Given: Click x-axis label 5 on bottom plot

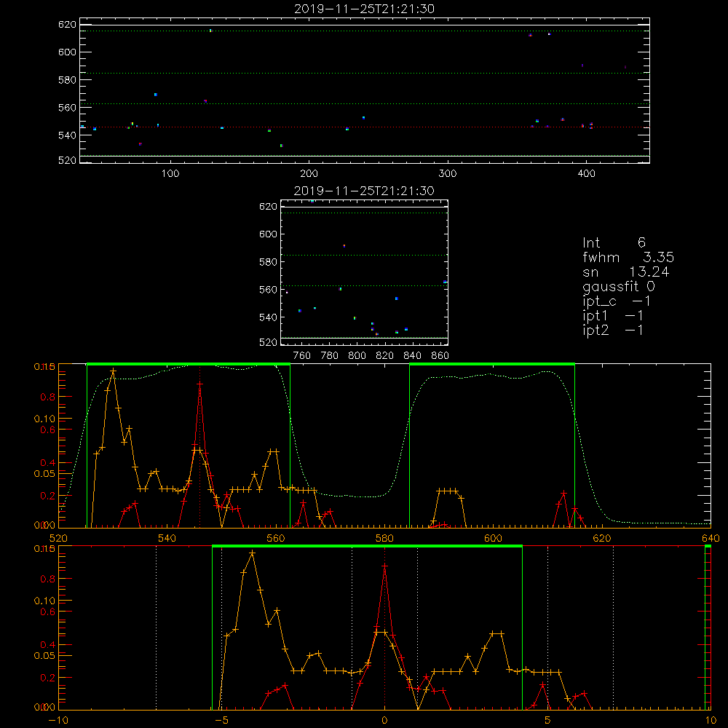Looking at the screenshot, I should click(548, 720).
